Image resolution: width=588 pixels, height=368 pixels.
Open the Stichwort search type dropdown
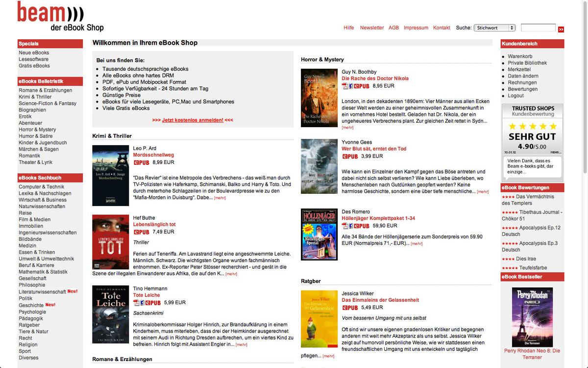tap(494, 28)
